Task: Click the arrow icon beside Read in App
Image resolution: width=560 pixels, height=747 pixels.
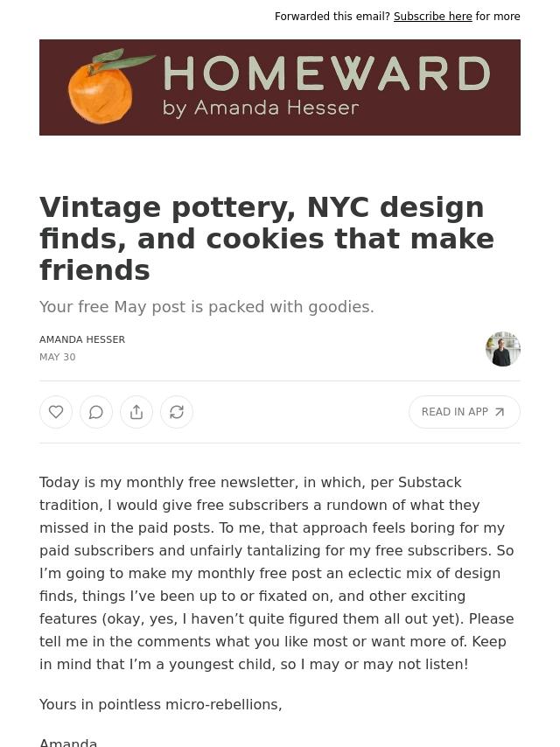Action: tap(500, 412)
